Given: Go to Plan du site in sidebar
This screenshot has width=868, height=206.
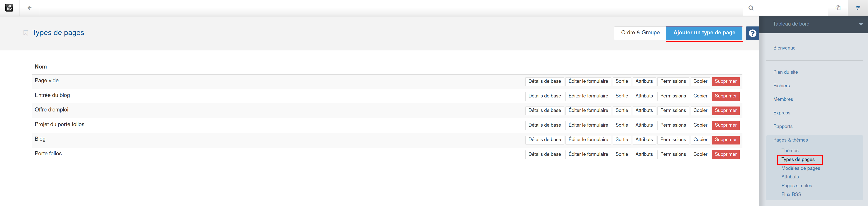Looking at the screenshot, I should 785,72.
